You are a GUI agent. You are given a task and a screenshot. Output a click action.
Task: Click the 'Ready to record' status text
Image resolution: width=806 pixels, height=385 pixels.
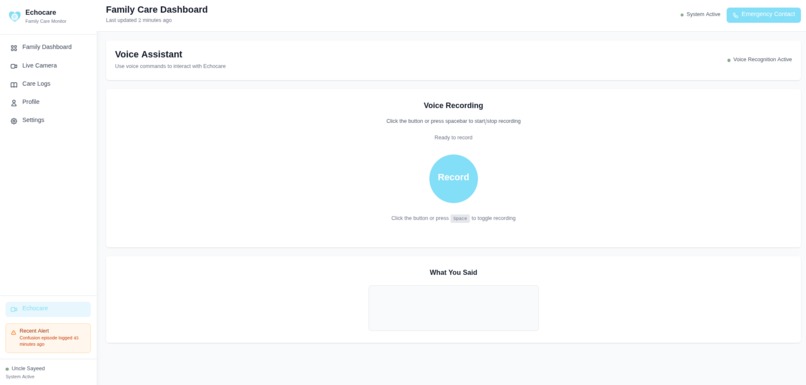(453, 138)
